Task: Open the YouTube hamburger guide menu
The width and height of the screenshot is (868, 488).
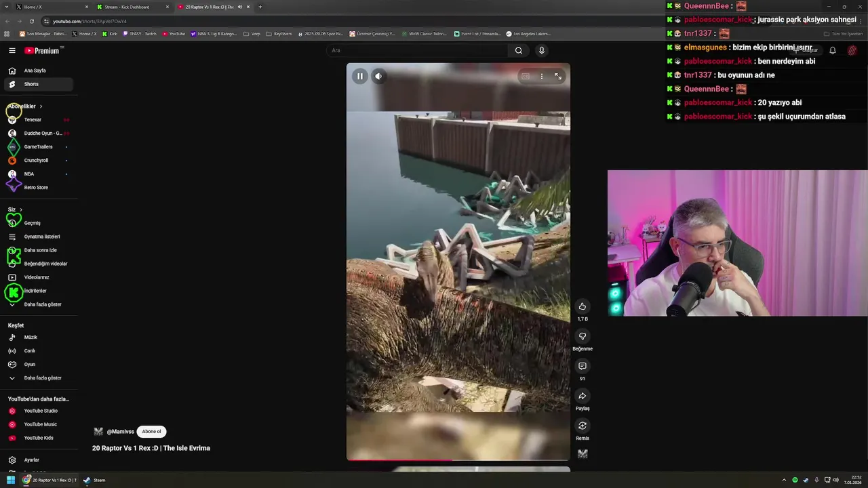Action: tap(12, 50)
